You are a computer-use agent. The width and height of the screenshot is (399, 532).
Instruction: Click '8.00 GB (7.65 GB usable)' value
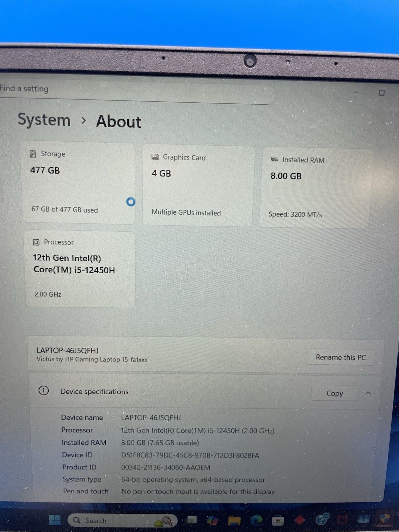(160, 443)
